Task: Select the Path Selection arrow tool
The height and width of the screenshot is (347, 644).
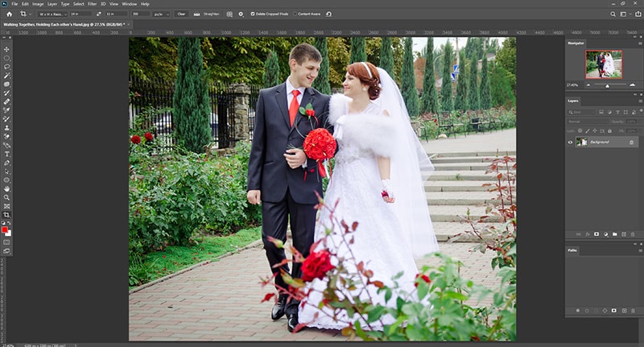Action: click(x=6, y=171)
